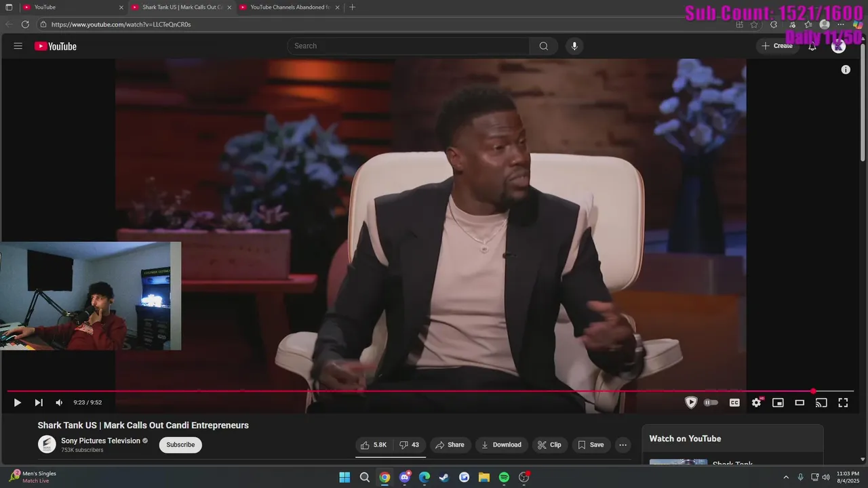Screen dimensions: 868x488
Task: Open the Shark Tank thumbnail under Watch on YouTube
Action: click(678, 463)
